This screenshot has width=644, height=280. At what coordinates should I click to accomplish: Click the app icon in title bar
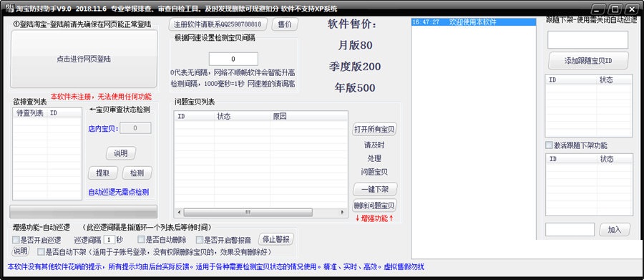point(10,8)
